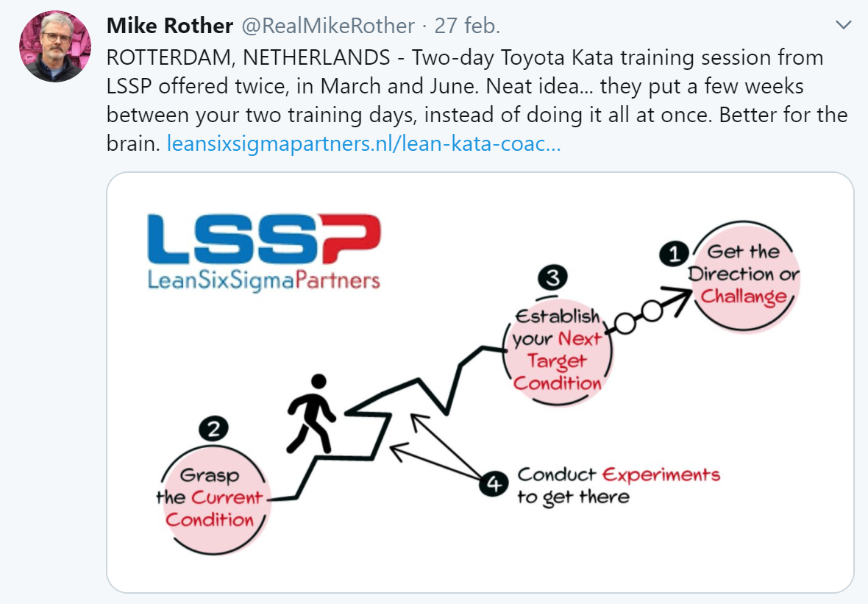Click the tweet text body

[477, 101]
